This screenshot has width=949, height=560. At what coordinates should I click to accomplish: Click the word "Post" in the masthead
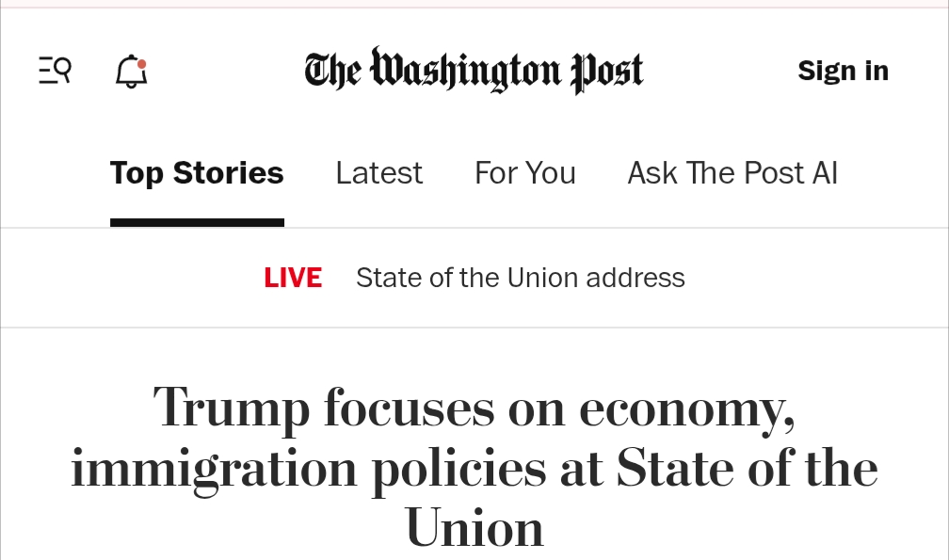(x=607, y=71)
